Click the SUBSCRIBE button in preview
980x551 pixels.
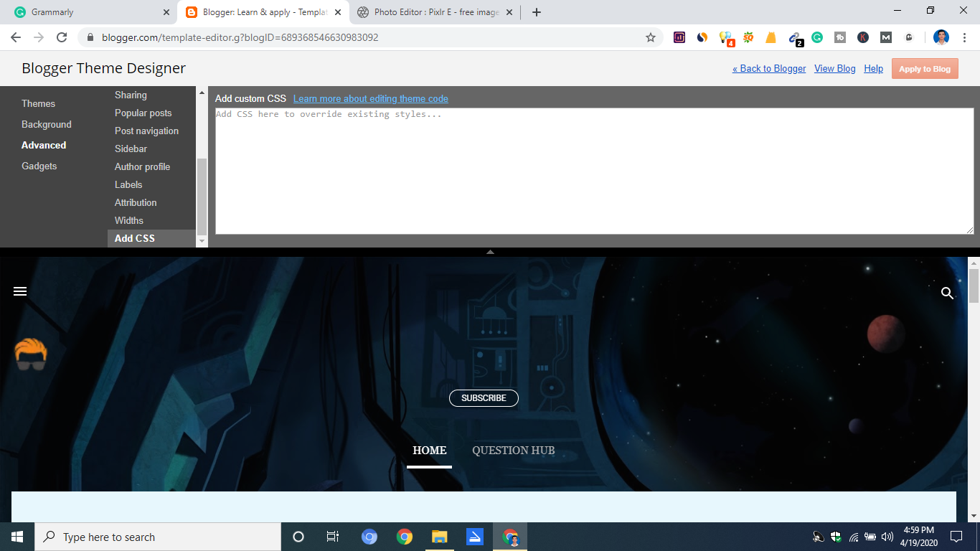484,397
